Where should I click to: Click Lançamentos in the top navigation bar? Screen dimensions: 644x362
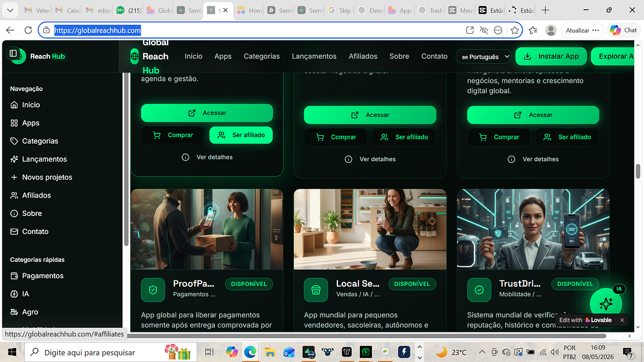pos(314,56)
